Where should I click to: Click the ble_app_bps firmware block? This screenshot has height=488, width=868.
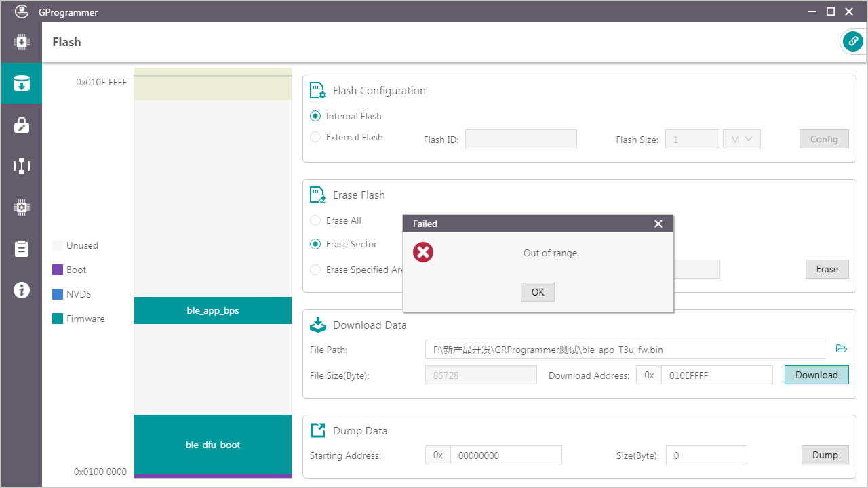click(x=213, y=310)
